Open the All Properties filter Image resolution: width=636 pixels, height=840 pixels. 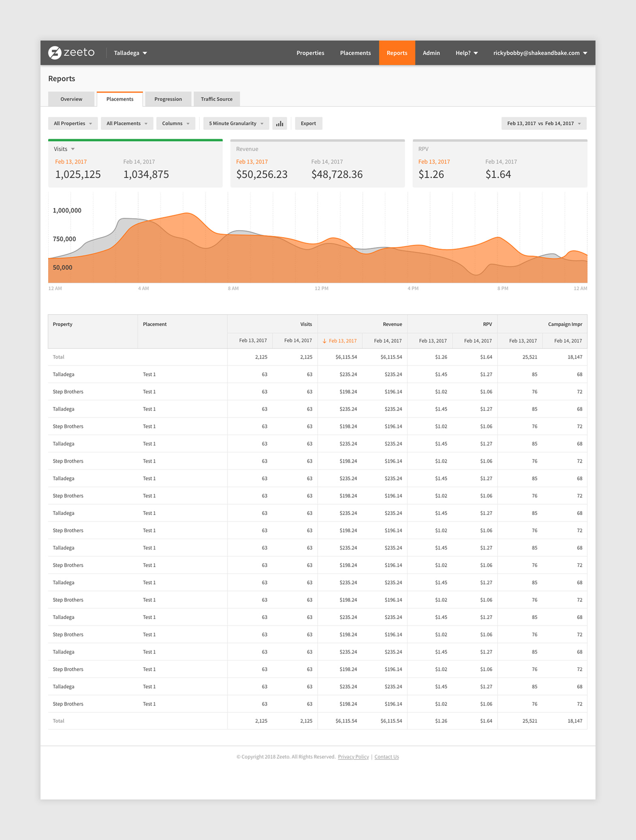(x=73, y=123)
